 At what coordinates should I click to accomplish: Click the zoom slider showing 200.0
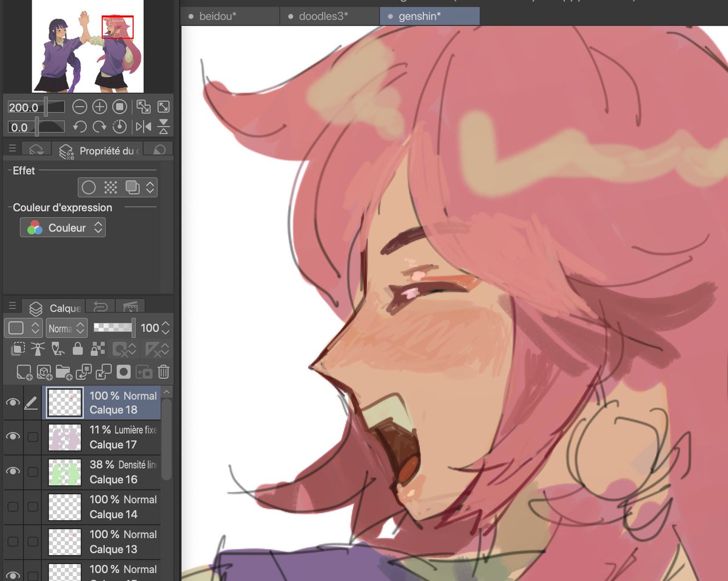click(x=36, y=107)
